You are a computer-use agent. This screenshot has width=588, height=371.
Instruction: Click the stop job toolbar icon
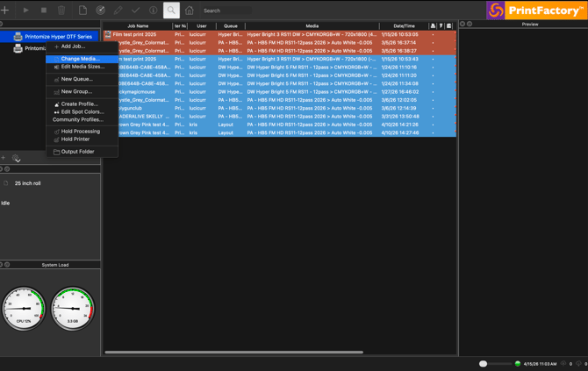pos(44,11)
